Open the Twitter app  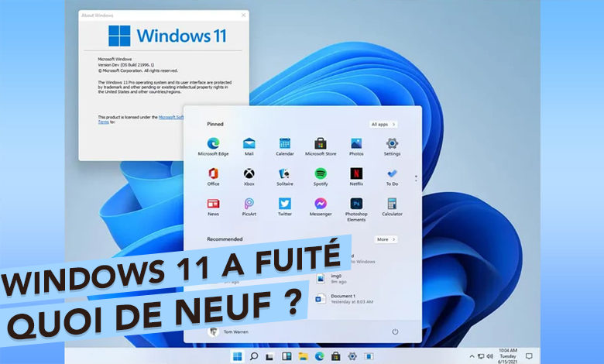[285, 207]
